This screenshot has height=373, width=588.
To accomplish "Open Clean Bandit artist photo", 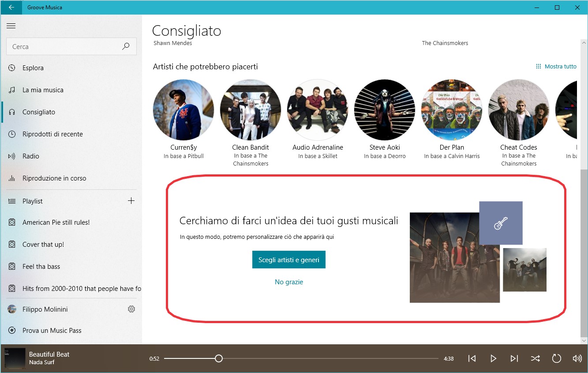I will pyautogui.click(x=251, y=110).
